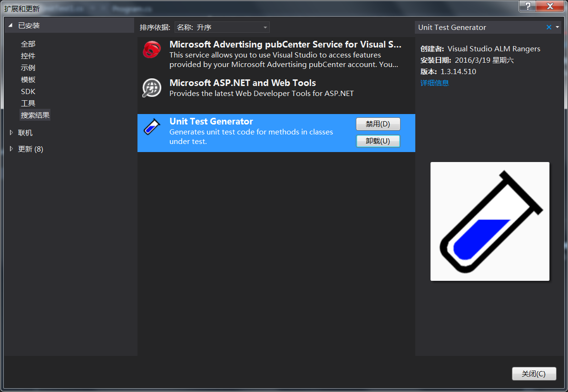Click the description 'Generates unit test code for methods'
Screen dimensions: 568x392
tap(251, 136)
